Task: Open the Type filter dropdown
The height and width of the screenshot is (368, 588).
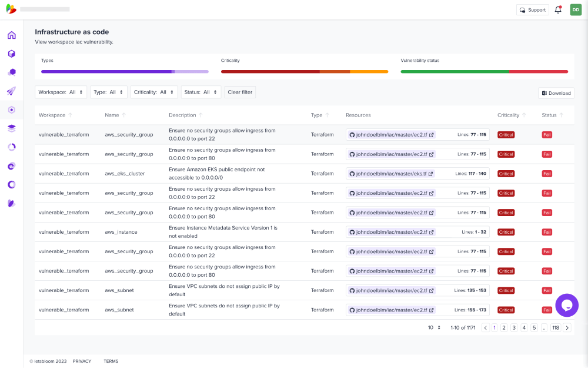Action: coord(108,92)
